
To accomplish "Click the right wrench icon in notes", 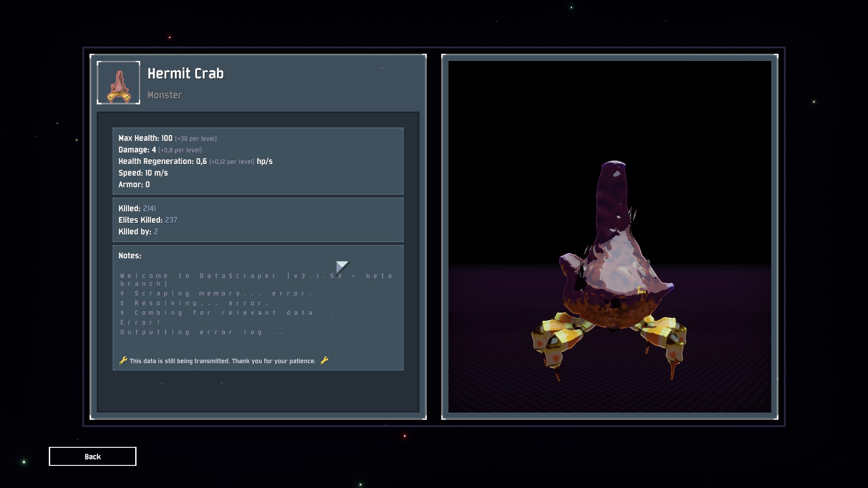I will coord(324,361).
